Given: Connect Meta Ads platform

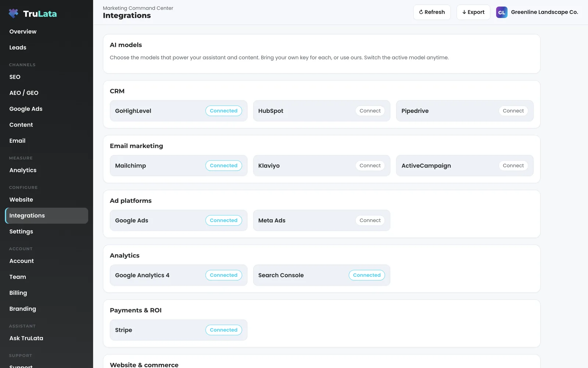Looking at the screenshot, I should click(x=370, y=220).
